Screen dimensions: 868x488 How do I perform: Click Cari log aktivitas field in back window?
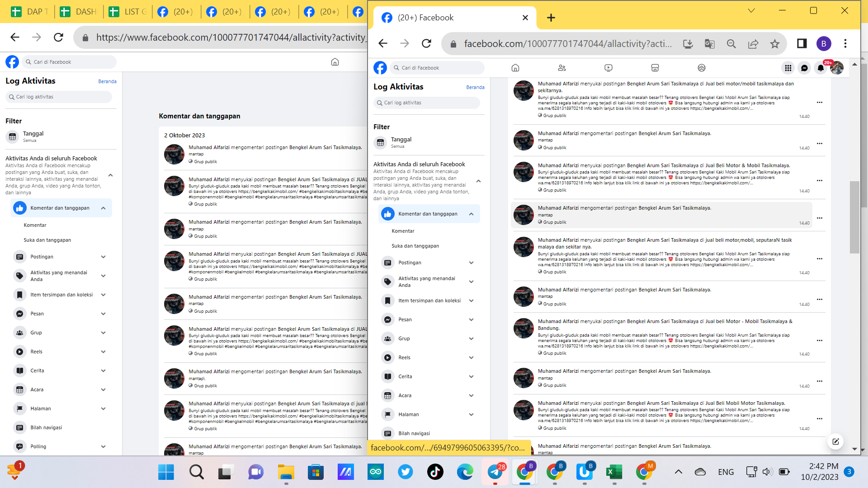click(59, 97)
